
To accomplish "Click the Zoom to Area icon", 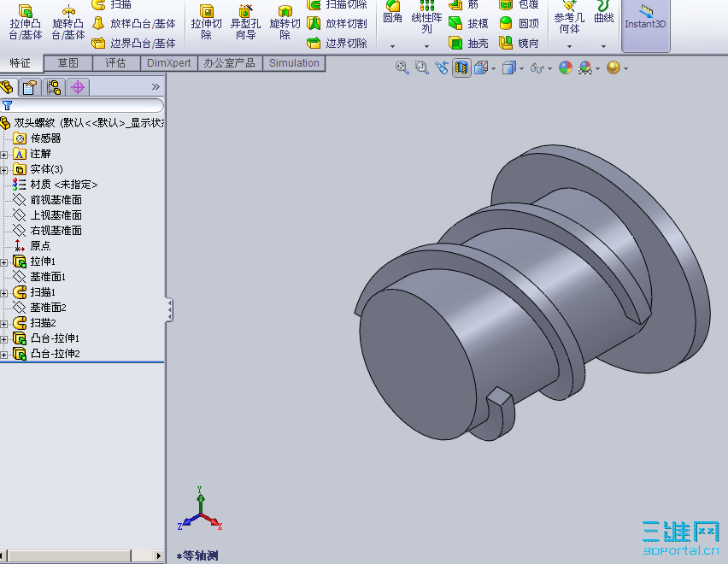I will pyautogui.click(x=421, y=68).
